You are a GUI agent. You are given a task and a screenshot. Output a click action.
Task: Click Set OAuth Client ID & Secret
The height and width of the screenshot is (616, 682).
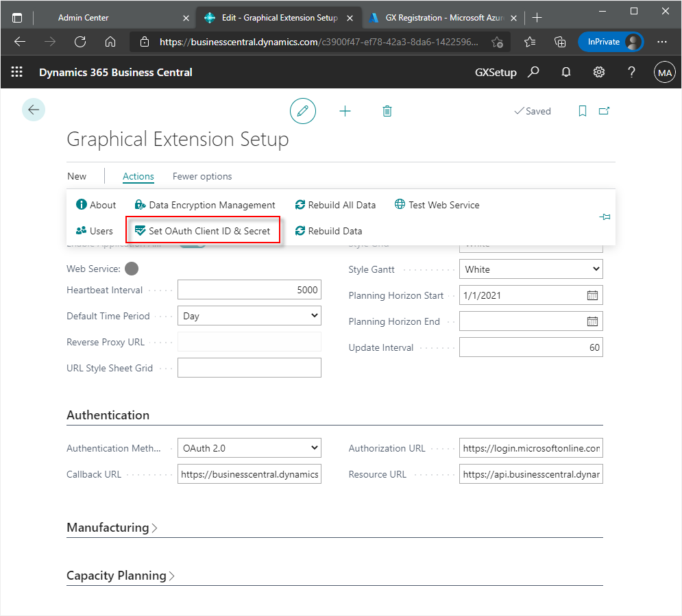click(x=204, y=231)
